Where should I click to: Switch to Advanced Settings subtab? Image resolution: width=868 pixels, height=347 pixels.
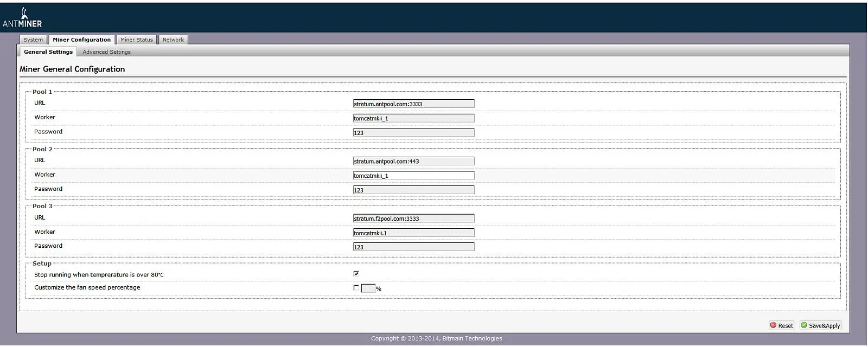click(x=106, y=52)
